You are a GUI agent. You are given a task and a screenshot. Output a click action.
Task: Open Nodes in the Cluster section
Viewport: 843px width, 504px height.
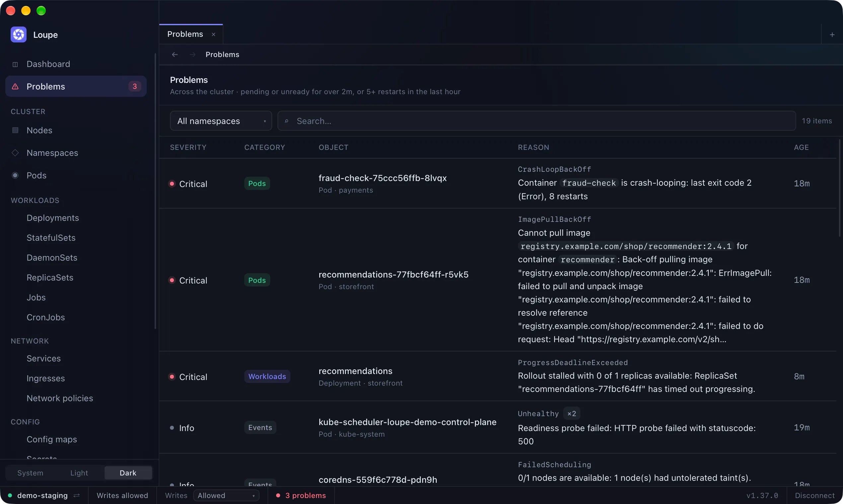pos(76,130)
